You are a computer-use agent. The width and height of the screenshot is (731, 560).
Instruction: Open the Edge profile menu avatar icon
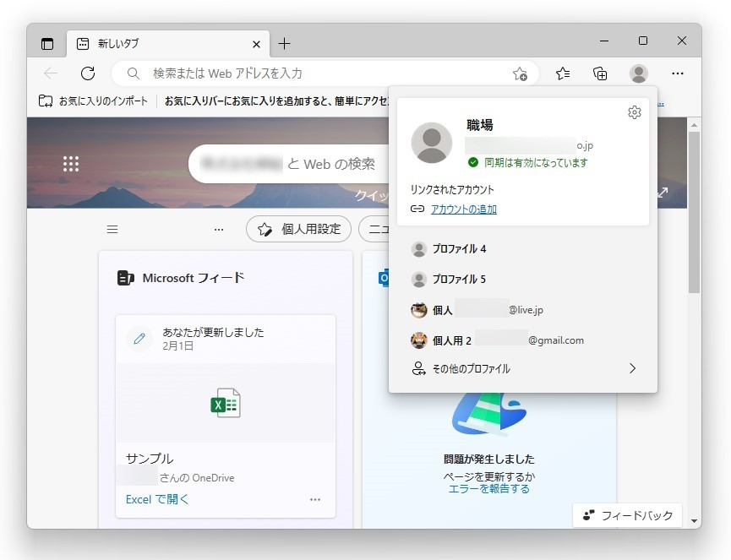coord(638,73)
